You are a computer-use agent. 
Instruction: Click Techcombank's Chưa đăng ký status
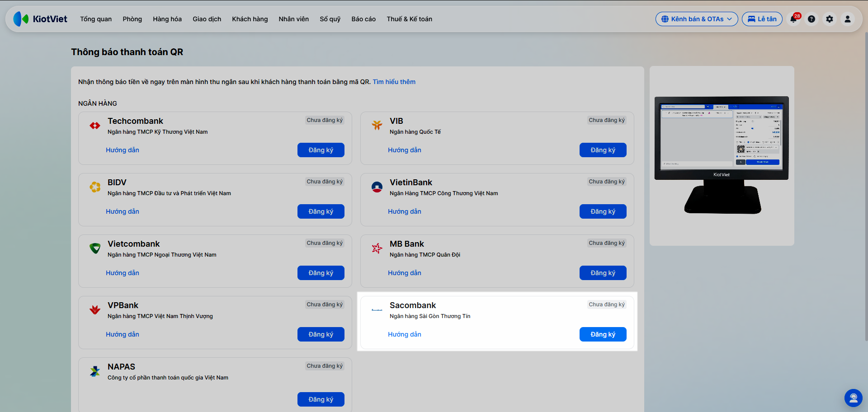(325, 120)
